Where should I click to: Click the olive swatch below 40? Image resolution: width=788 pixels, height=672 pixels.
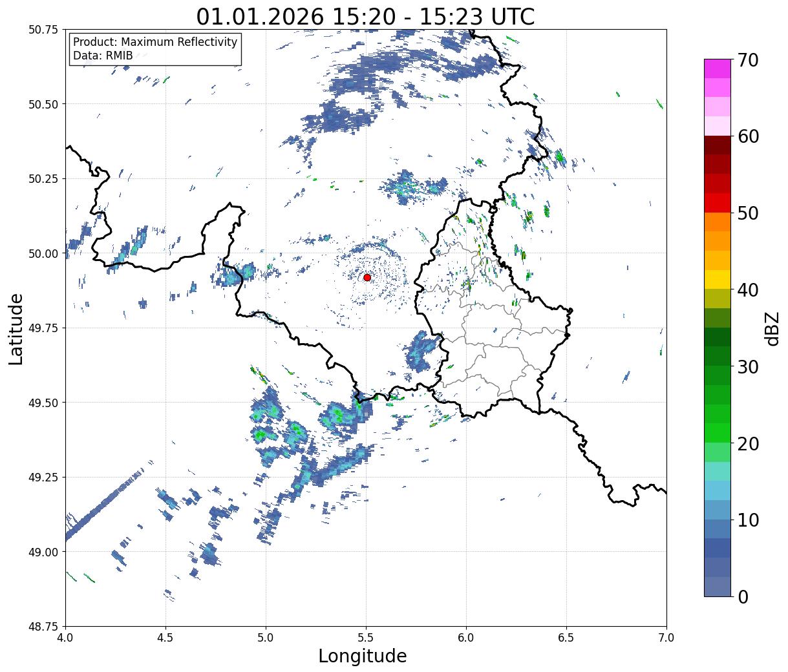pyautogui.click(x=718, y=299)
